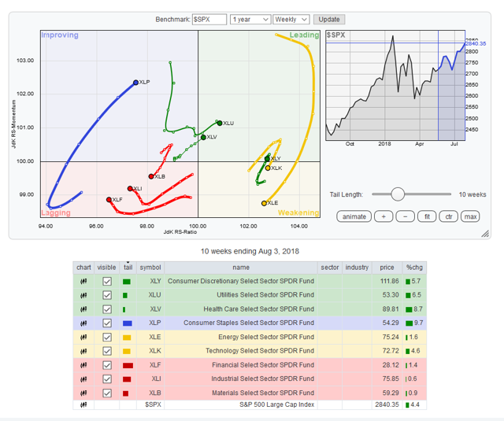Toggle visibility checkbox for XLB

[x=107, y=393]
